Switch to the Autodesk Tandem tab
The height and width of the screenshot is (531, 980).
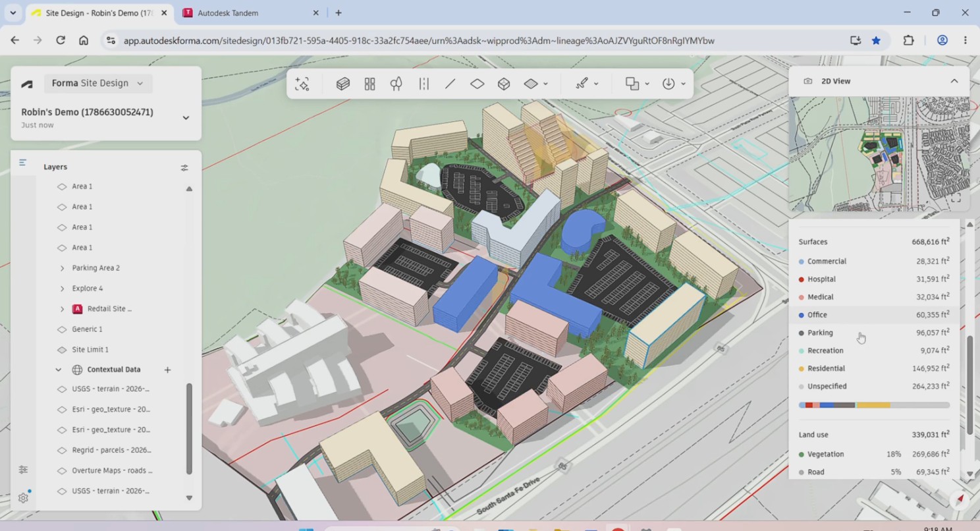tap(250, 13)
